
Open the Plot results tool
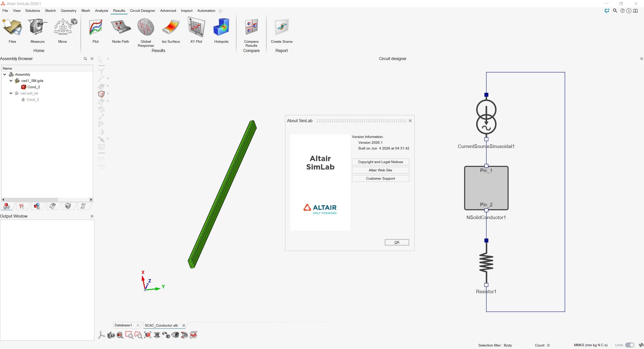96,31
